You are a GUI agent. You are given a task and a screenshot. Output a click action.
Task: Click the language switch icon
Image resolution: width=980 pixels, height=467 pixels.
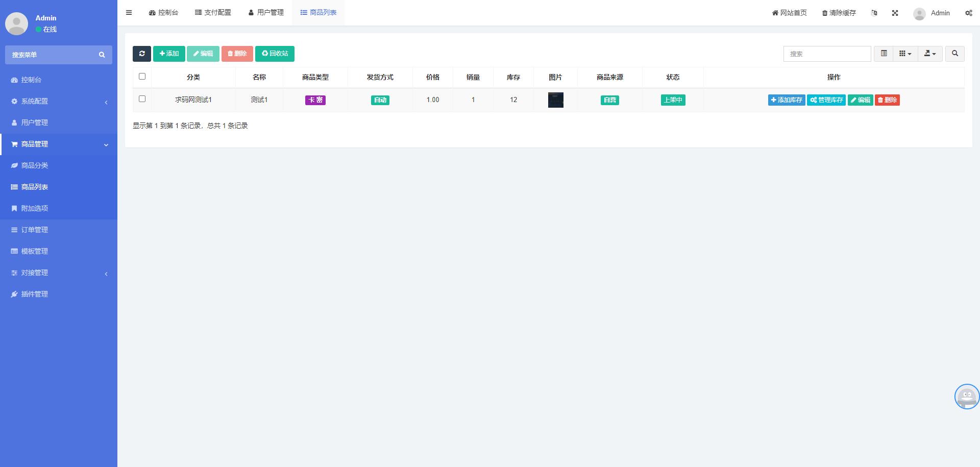(x=874, y=13)
